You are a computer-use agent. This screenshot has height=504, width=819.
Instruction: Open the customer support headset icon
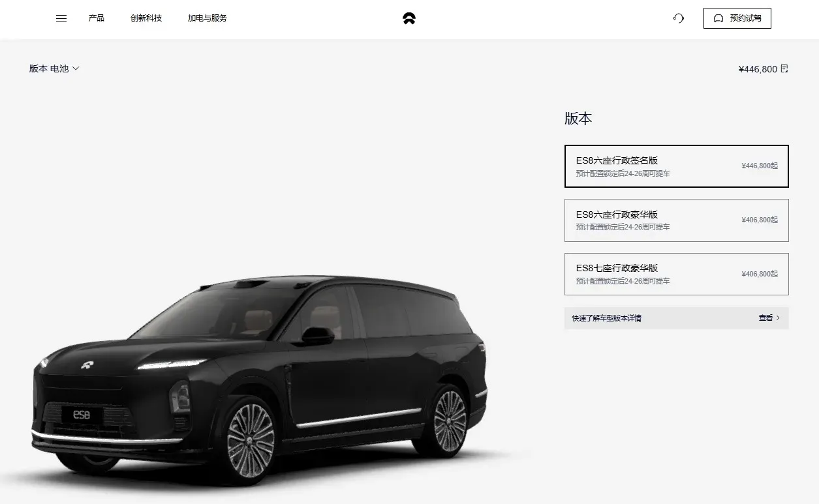coord(679,18)
